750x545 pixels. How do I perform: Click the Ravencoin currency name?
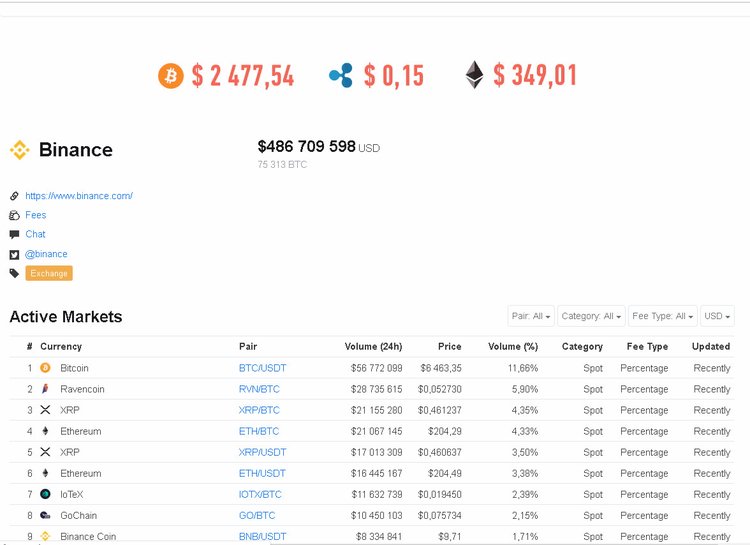tap(82, 389)
